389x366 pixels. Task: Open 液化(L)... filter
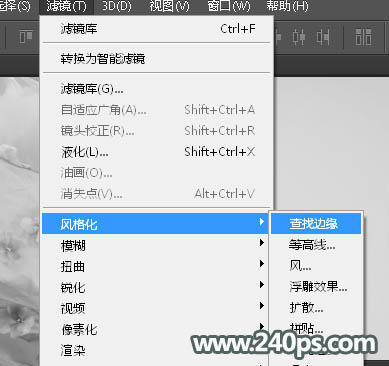click(x=157, y=152)
